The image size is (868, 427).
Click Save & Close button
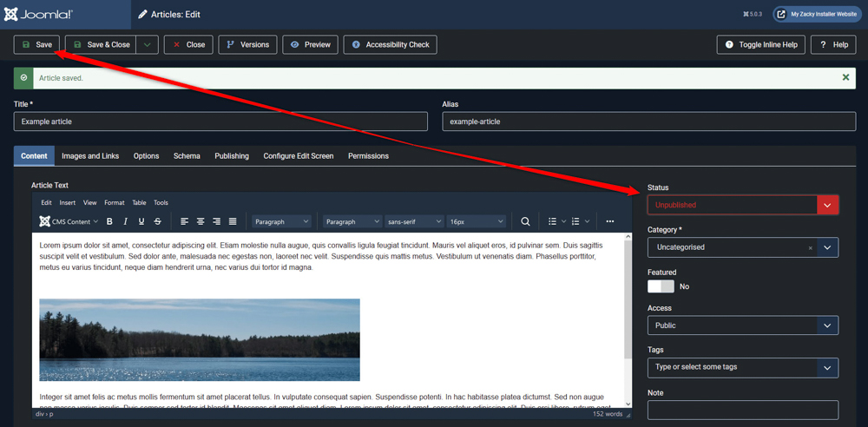coord(101,45)
